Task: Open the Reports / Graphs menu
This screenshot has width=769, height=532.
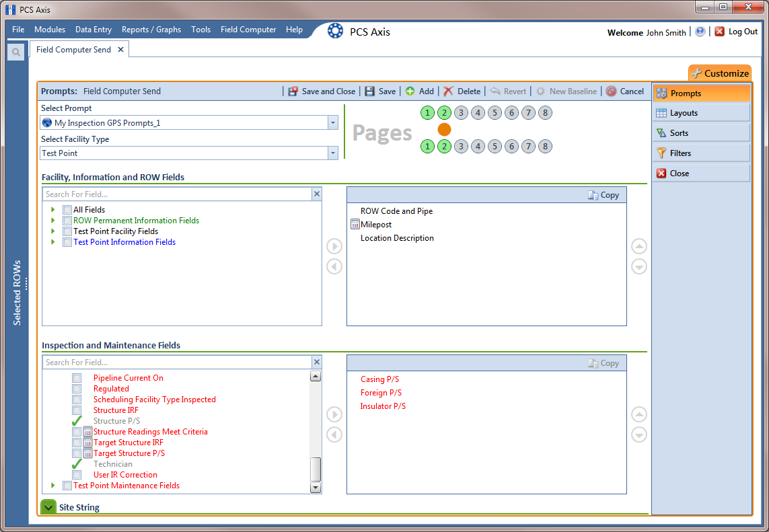Action: pos(151,30)
